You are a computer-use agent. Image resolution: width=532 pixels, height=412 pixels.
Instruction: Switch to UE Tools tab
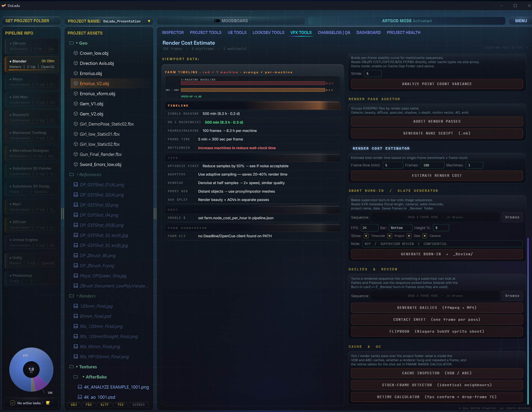237,33
